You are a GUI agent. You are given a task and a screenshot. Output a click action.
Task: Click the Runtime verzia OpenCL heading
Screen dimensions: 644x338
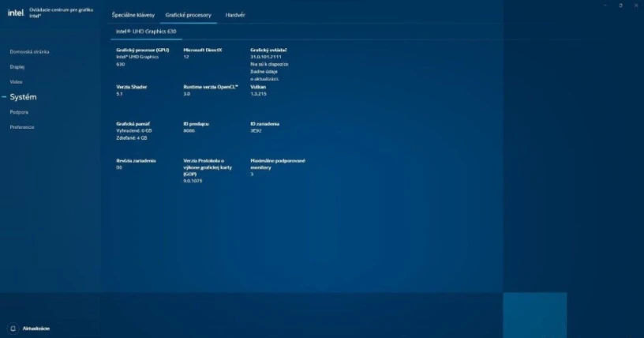pyautogui.click(x=211, y=87)
